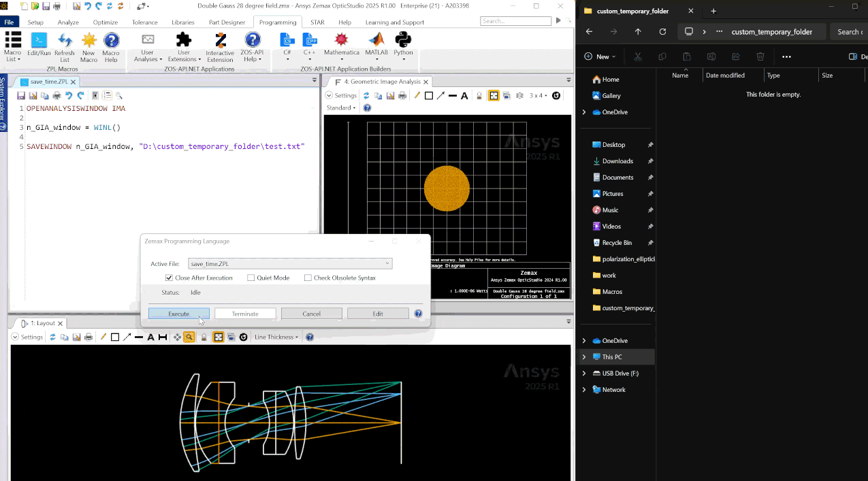Viewport: 868px width, 481px height.
Task: Toggle lock icon in Layout toolbar
Action: tap(204, 337)
